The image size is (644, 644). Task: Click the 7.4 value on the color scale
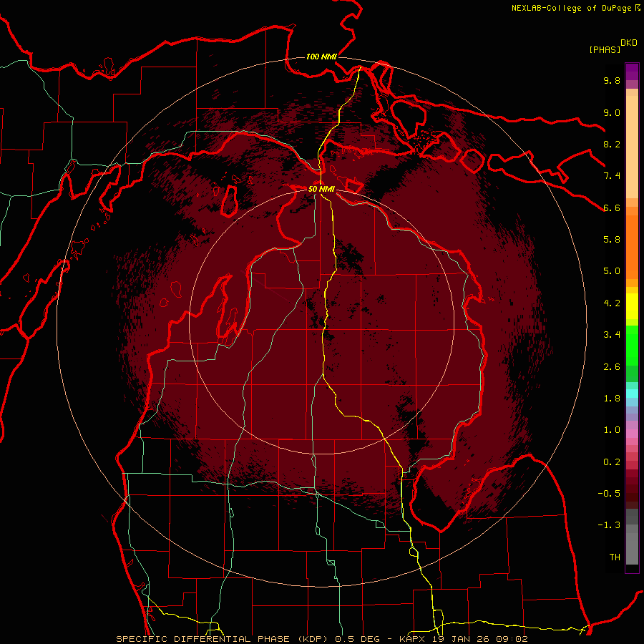[612, 176]
